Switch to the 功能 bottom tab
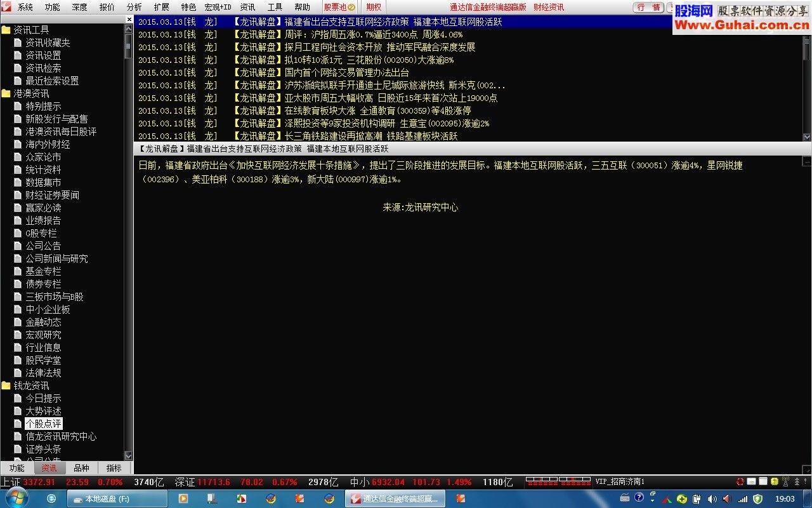Viewport: 812px width, 508px height. click(16, 468)
